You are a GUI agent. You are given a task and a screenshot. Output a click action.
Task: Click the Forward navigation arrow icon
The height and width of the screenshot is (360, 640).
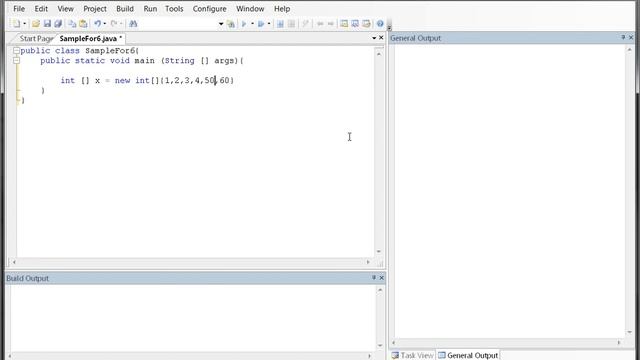click(x=331, y=24)
